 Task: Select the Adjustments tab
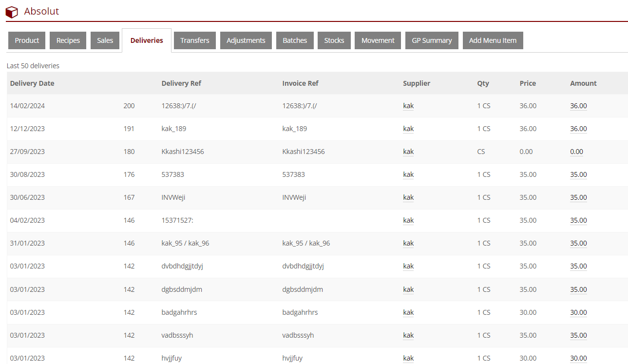click(246, 40)
